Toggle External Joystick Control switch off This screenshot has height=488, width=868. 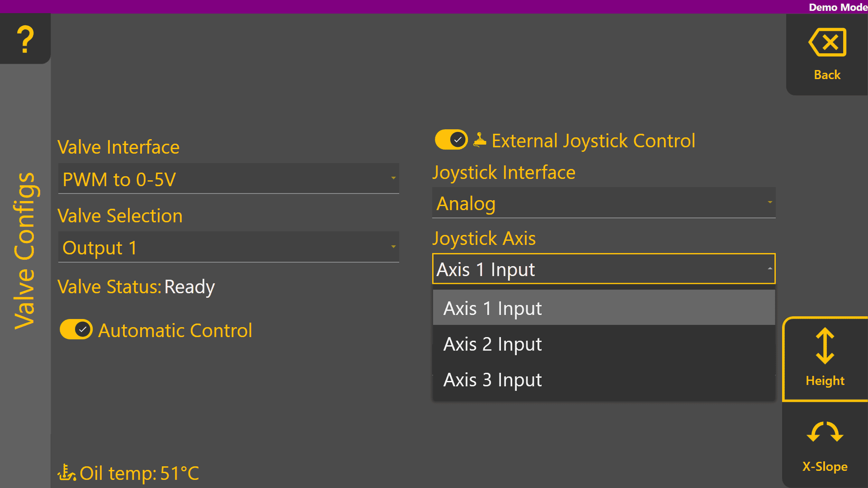pos(451,140)
